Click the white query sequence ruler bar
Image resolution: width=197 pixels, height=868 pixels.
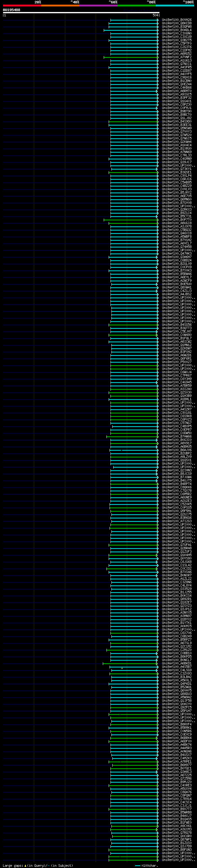(81, 12)
